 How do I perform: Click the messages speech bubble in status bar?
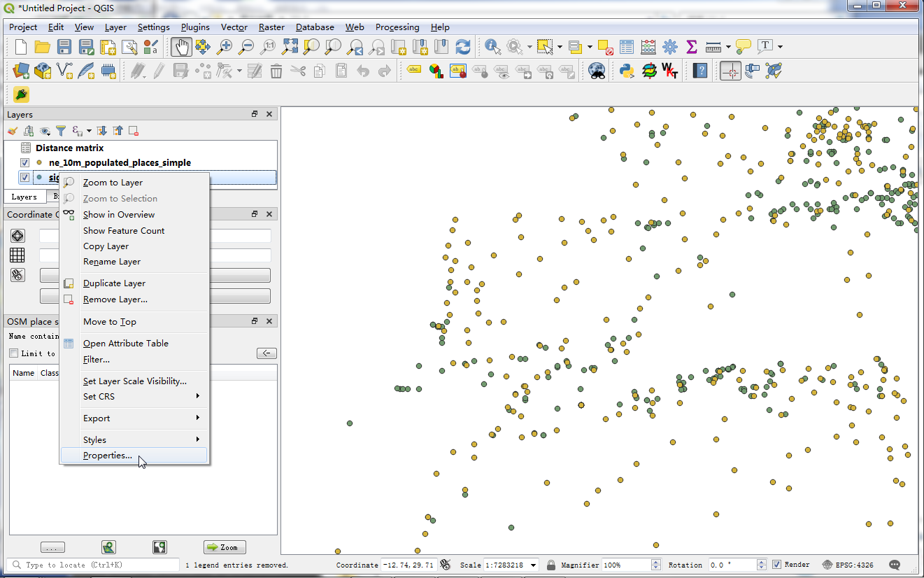tap(895, 565)
